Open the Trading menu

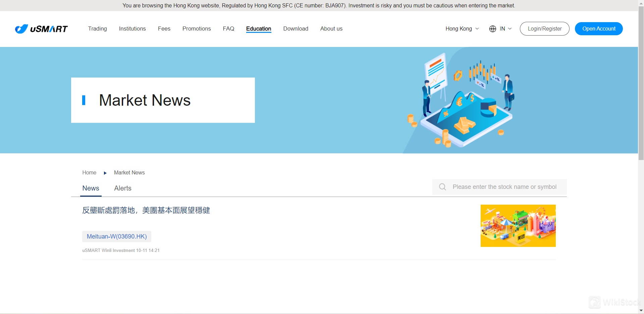pos(98,29)
